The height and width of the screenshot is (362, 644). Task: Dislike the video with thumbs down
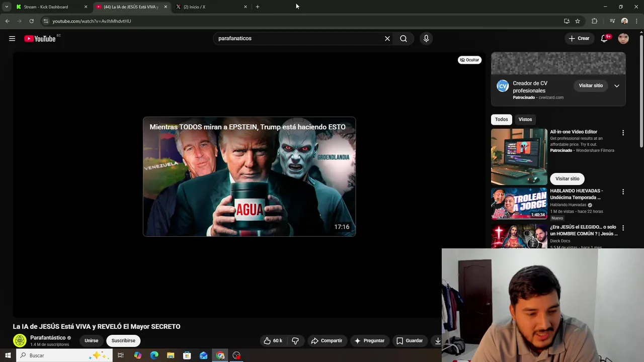pos(295,340)
